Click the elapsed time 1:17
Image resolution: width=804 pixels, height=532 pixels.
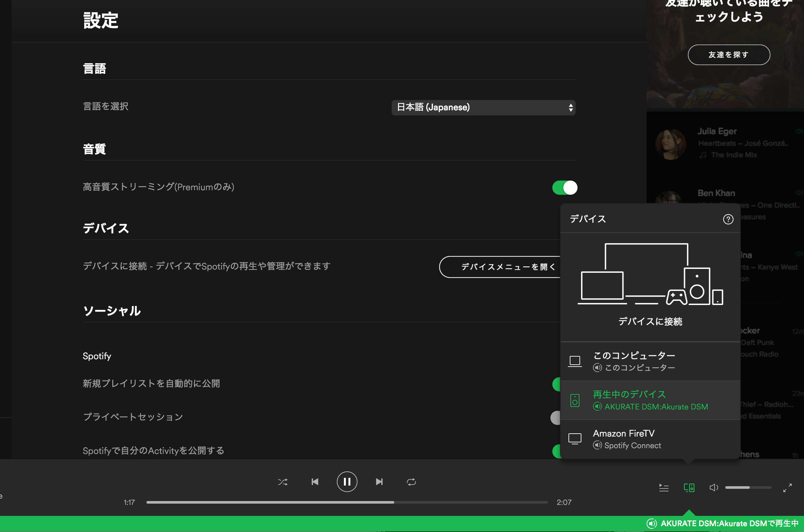pos(129,502)
